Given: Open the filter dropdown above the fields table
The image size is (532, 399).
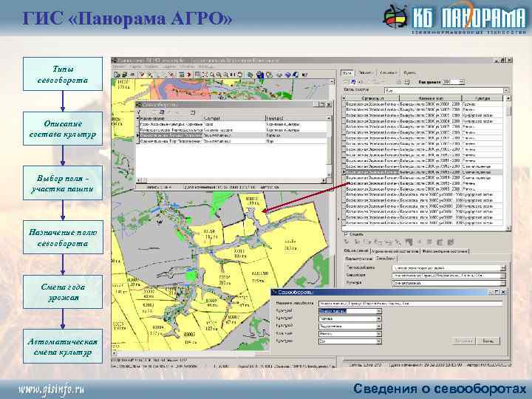Looking at the screenshot, I should [506, 91].
